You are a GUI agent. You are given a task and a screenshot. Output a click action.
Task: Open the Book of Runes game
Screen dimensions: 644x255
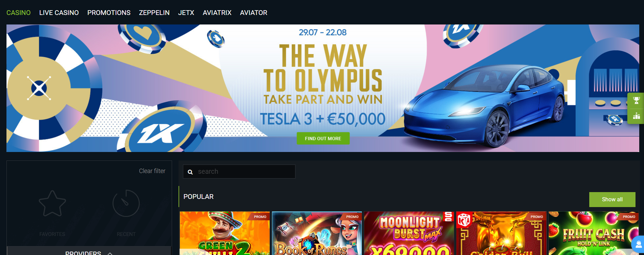(317, 233)
